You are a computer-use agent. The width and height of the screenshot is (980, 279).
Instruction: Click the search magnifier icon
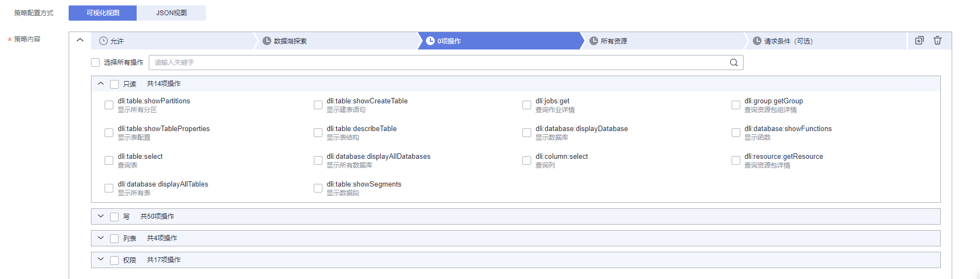point(734,63)
